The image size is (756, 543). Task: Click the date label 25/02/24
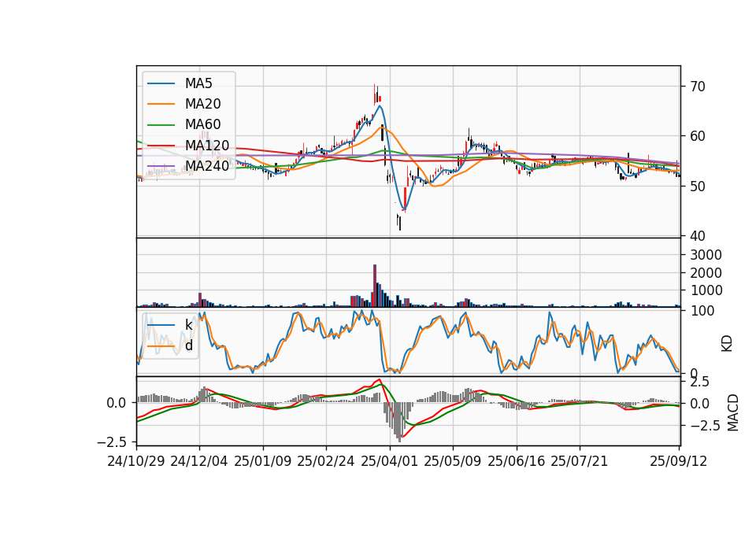point(326,461)
